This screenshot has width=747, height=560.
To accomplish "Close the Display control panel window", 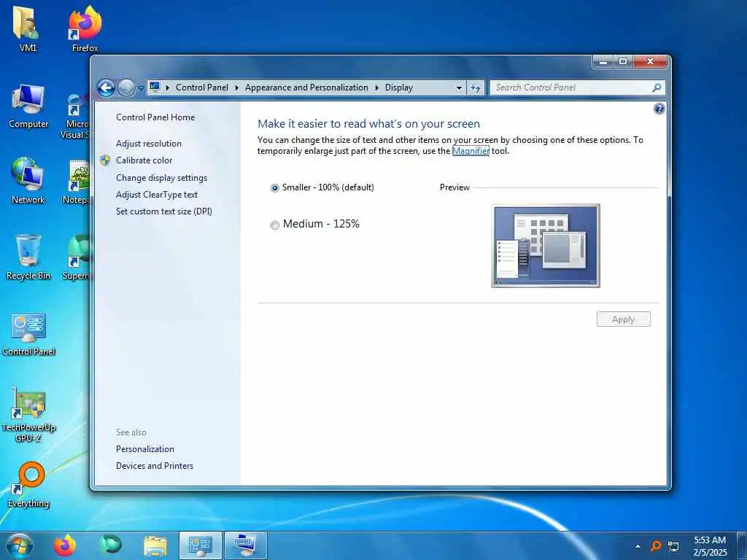I will 650,61.
